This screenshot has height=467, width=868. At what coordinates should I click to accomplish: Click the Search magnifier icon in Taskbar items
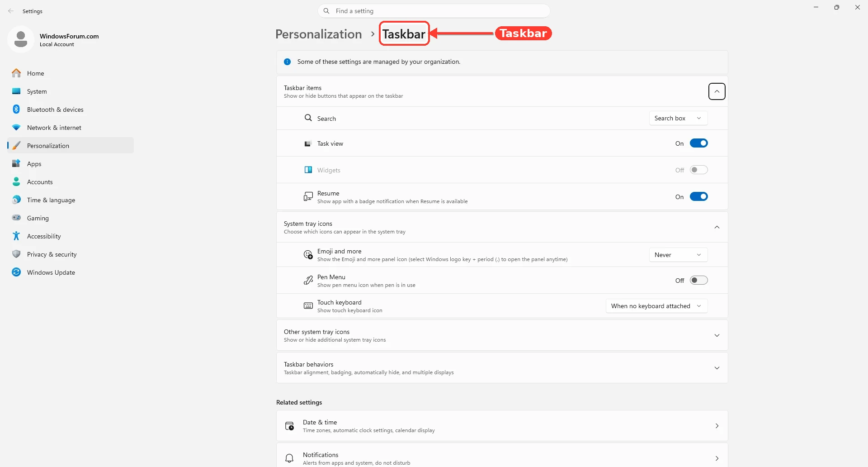(308, 118)
